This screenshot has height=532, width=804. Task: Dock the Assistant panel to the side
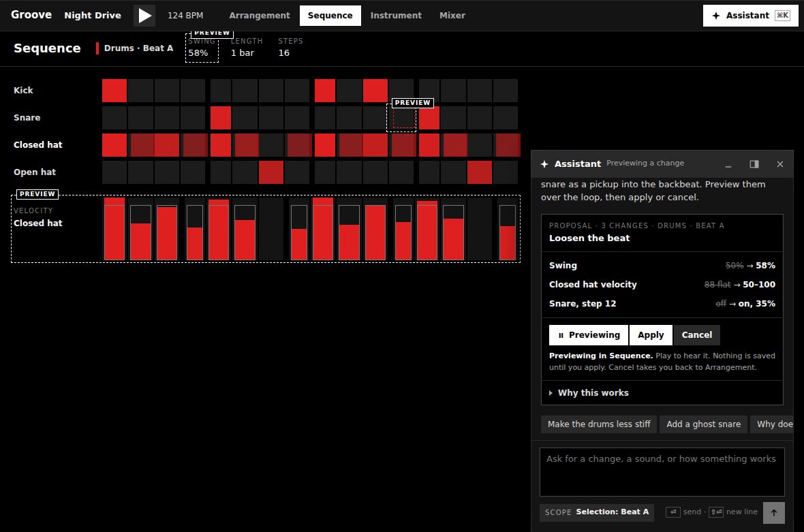(x=754, y=164)
